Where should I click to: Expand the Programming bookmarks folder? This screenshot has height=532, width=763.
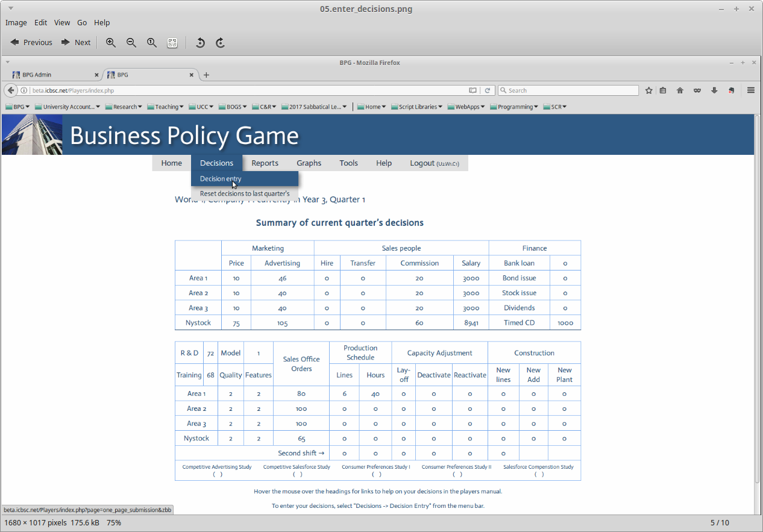(514, 107)
